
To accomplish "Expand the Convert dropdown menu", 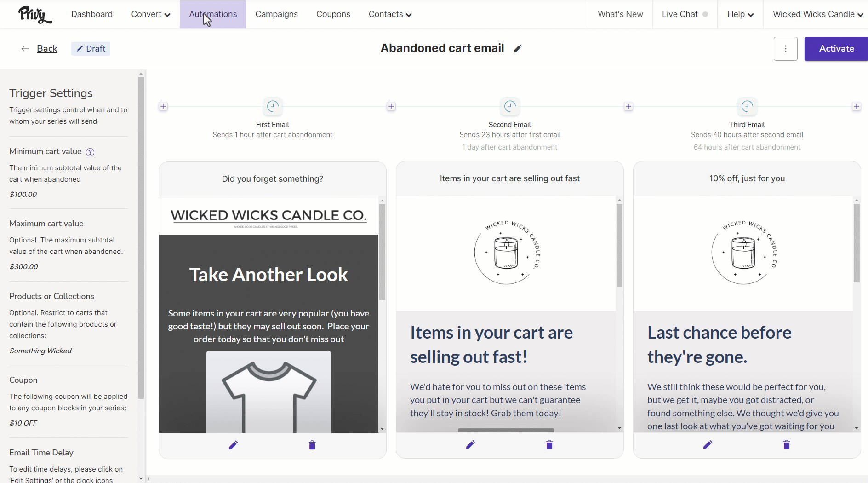I will click(x=151, y=14).
